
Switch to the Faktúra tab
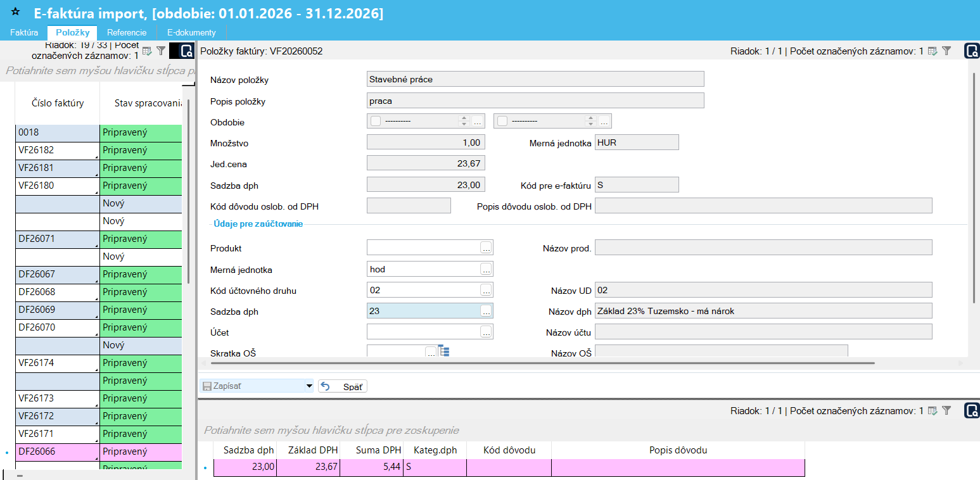24,32
